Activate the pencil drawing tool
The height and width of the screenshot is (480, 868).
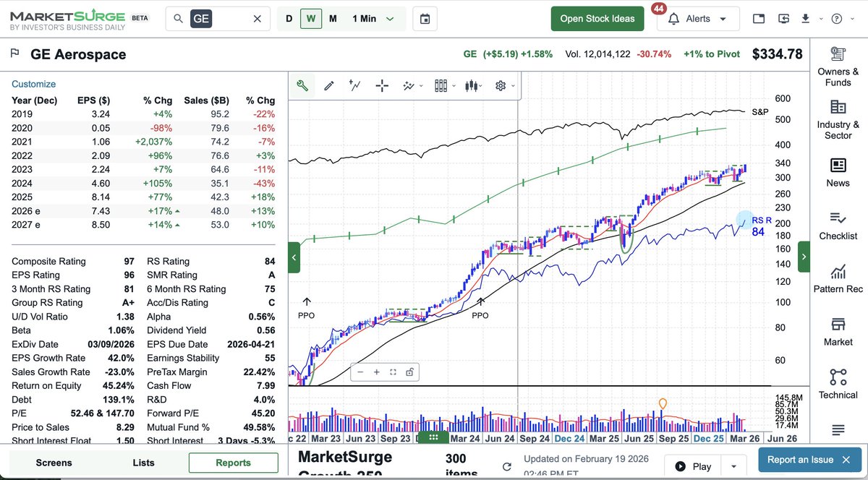(x=329, y=85)
